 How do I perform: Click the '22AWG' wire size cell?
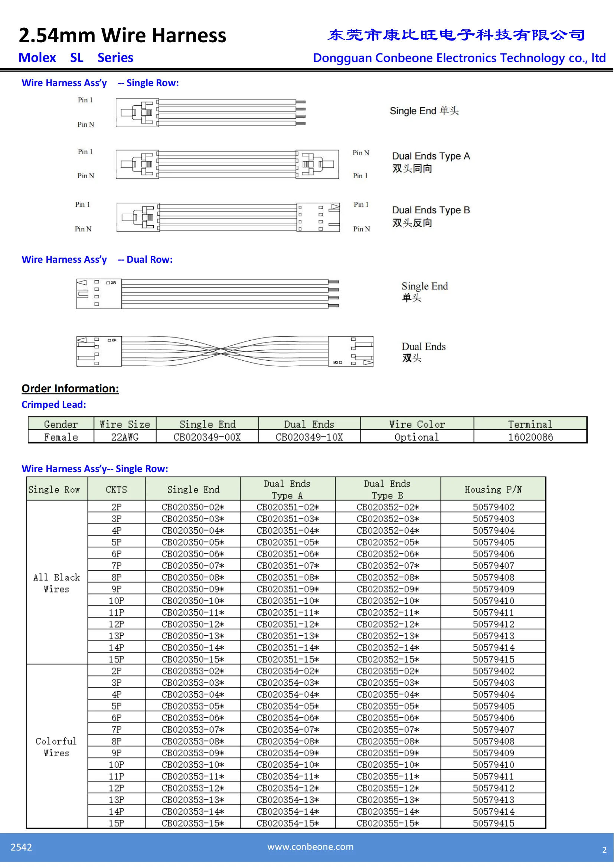[x=125, y=438]
